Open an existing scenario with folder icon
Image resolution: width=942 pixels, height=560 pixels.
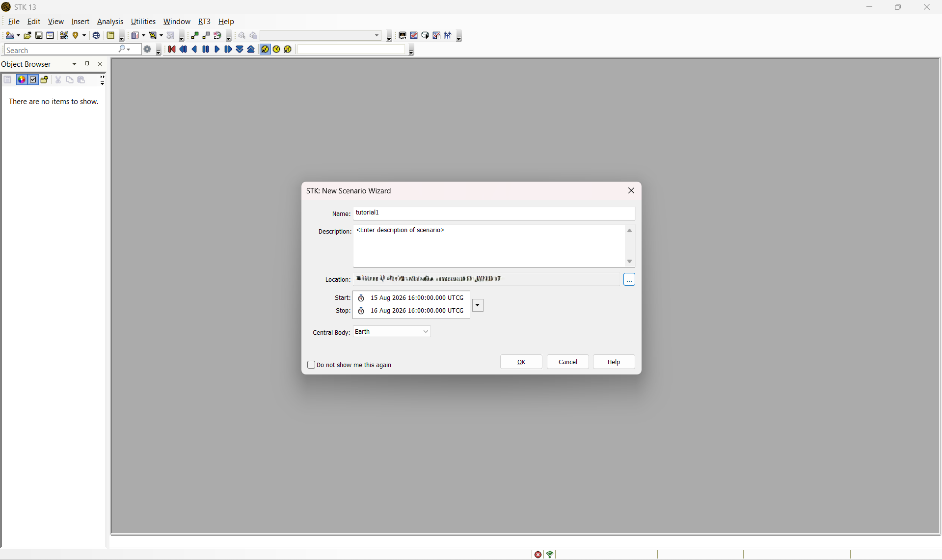pyautogui.click(x=27, y=35)
